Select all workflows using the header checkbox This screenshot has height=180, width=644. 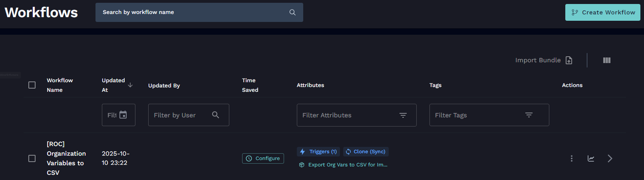click(x=32, y=85)
